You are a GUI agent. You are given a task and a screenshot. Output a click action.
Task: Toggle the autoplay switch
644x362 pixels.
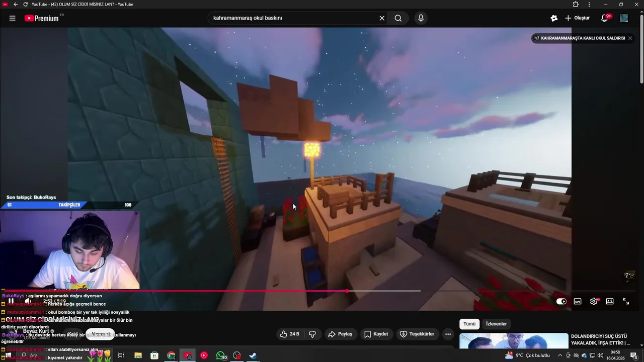click(x=561, y=301)
